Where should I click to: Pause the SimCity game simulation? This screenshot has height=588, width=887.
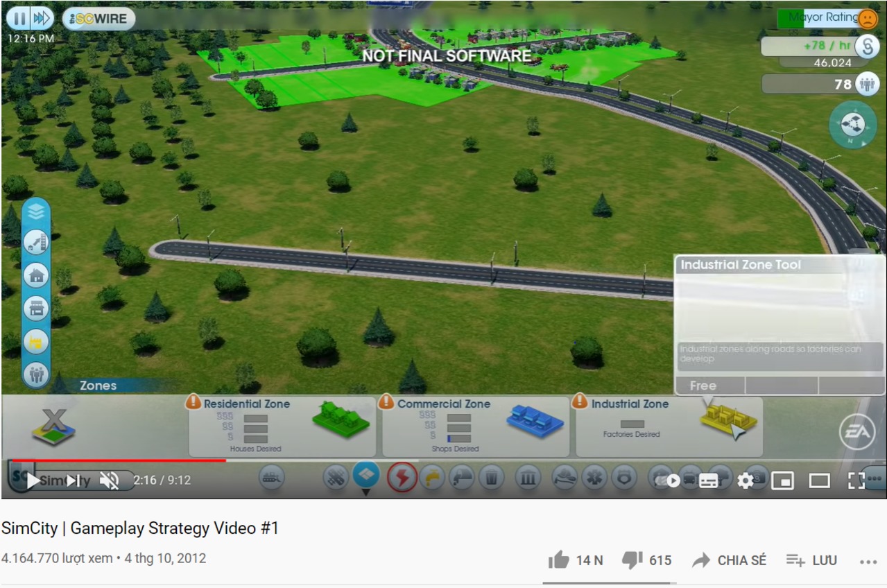tap(20, 18)
